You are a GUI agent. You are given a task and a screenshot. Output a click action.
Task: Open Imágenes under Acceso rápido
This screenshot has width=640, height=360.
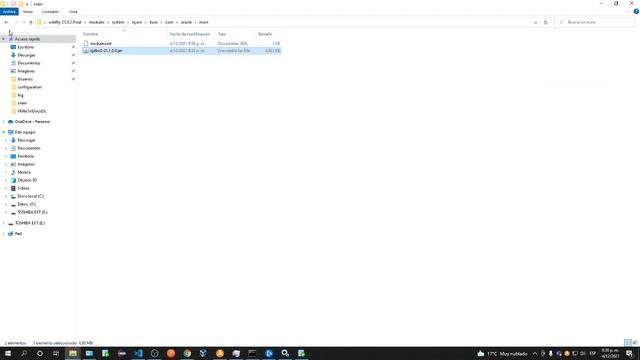(x=26, y=71)
